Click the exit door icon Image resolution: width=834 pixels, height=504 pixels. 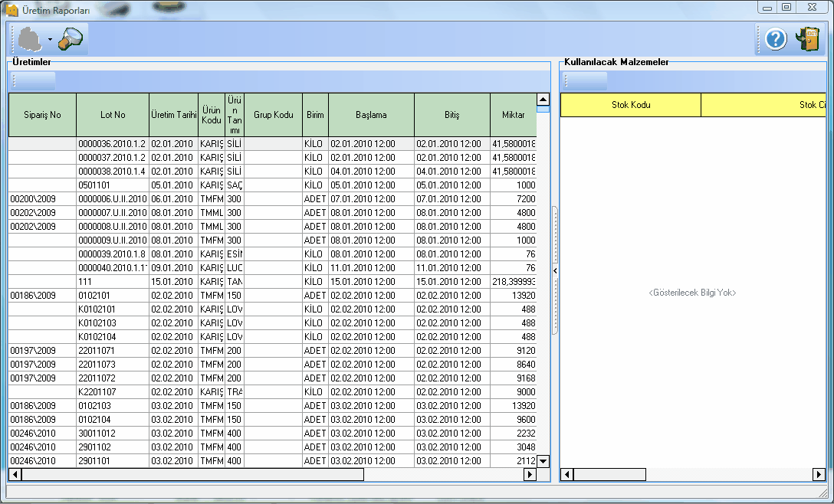[807, 39]
